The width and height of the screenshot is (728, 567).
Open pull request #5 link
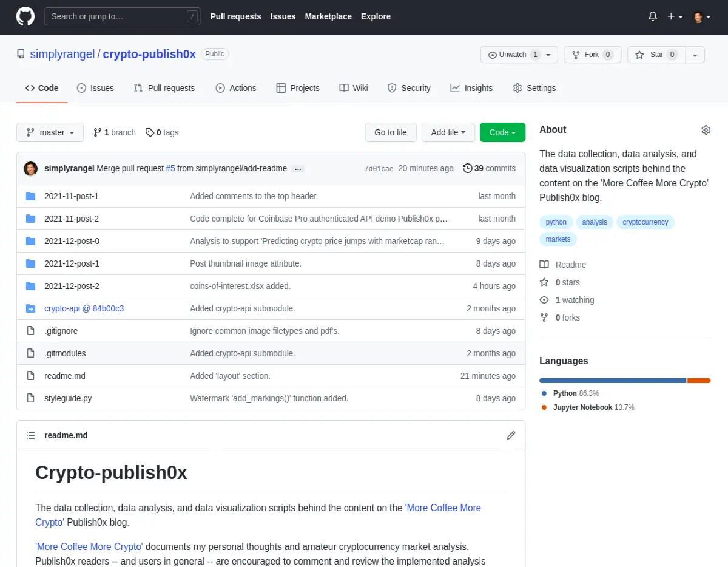click(x=170, y=168)
